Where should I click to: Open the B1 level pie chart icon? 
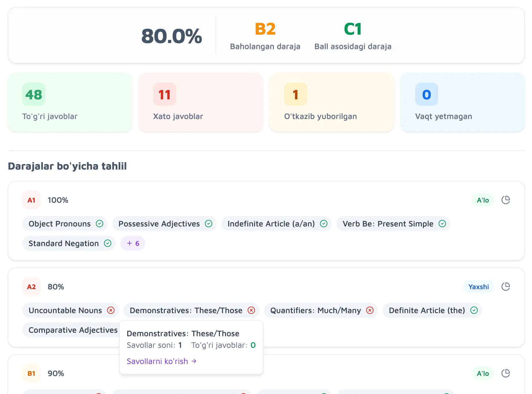tap(505, 373)
